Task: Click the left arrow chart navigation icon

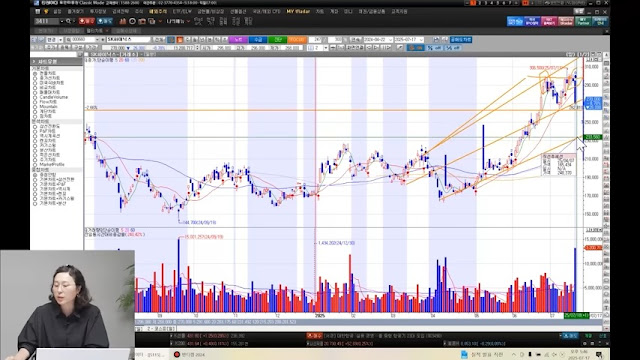Action: 369,48
